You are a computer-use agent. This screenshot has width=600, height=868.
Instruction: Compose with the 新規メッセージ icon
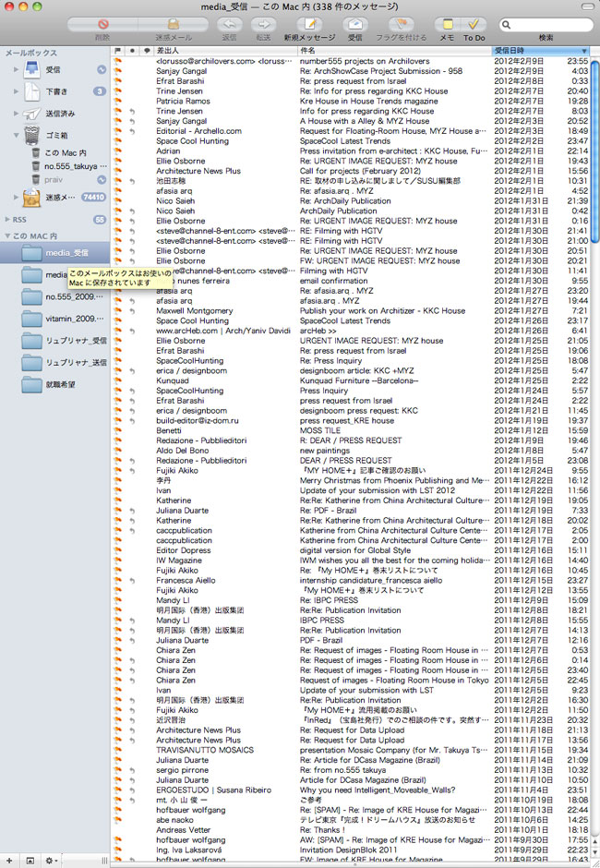(x=309, y=24)
